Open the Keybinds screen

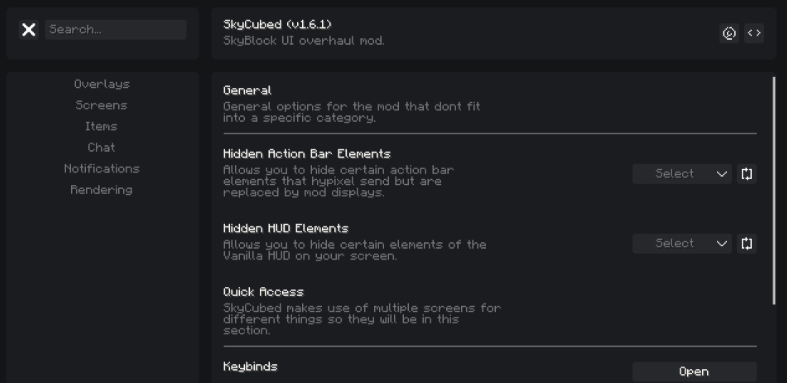click(694, 372)
